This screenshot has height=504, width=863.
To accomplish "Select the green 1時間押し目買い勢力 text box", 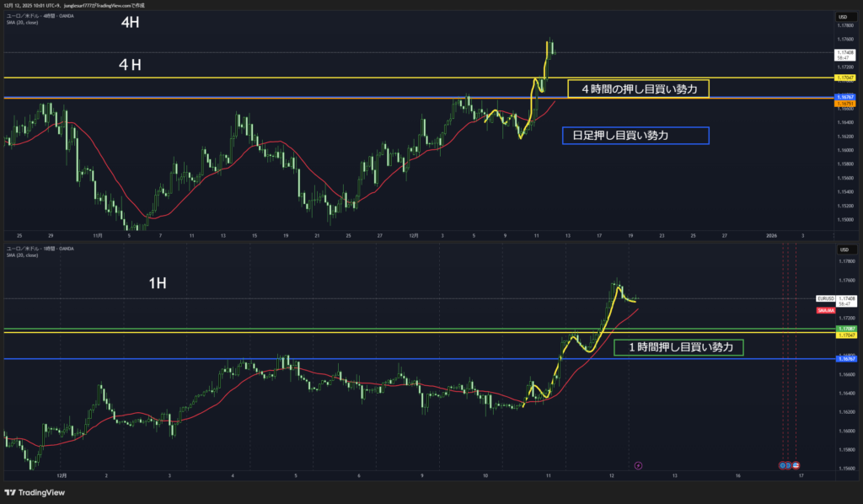I will pyautogui.click(x=678, y=347).
